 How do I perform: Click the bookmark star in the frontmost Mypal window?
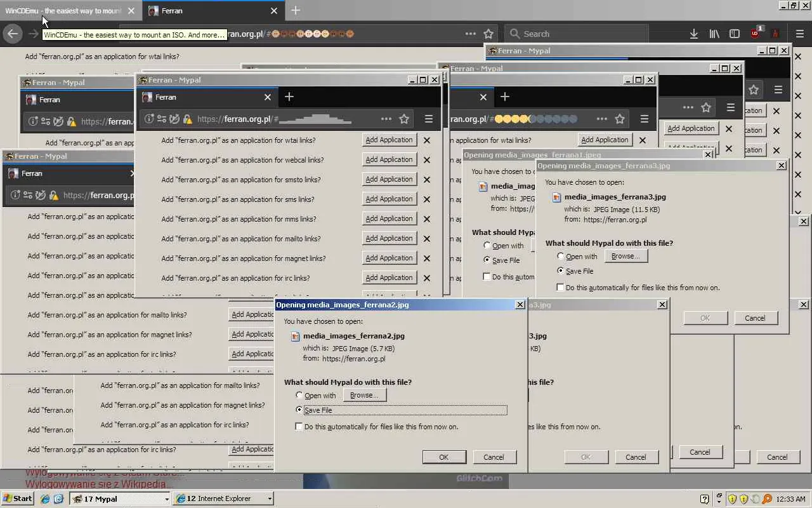coord(404,119)
